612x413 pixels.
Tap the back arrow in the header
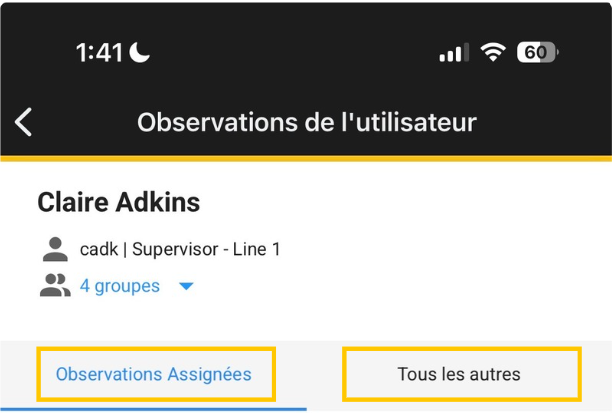24,122
